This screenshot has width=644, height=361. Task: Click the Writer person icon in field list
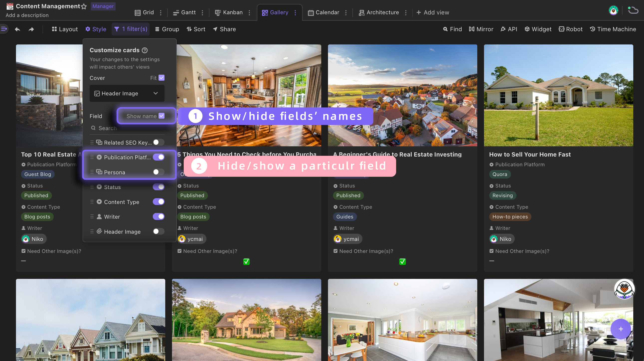(99, 216)
